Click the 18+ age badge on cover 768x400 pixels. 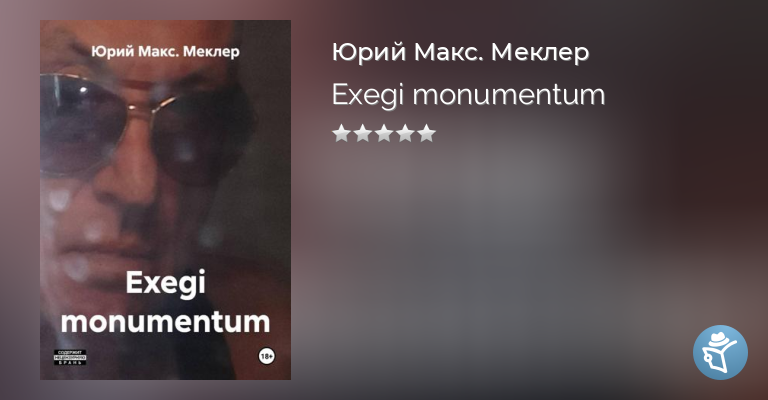(x=266, y=356)
